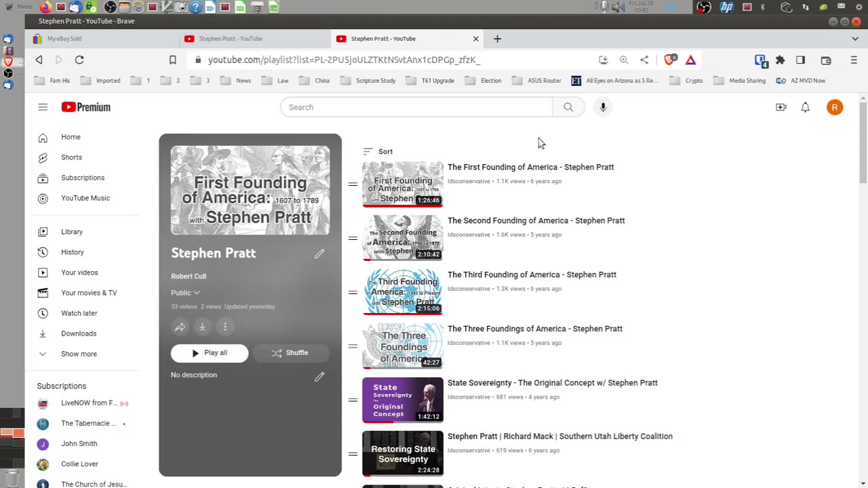Image resolution: width=868 pixels, height=488 pixels.
Task: Open the Crypto bookmark folder
Action: point(686,81)
